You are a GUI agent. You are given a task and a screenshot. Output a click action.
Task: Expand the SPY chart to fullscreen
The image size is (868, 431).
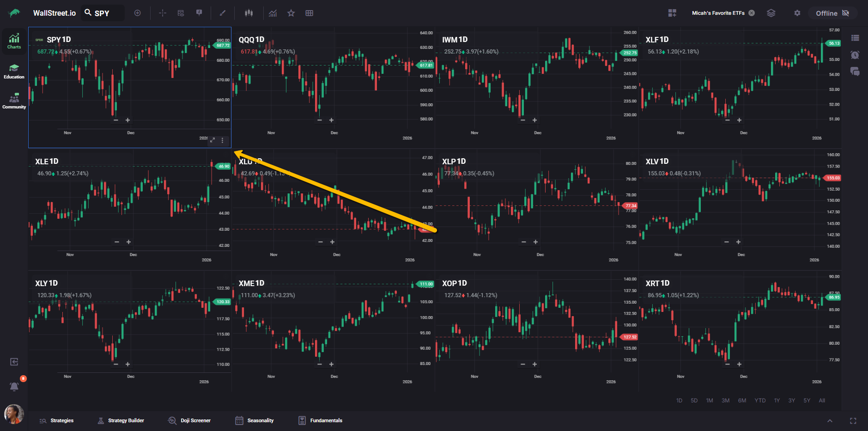click(x=212, y=140)
